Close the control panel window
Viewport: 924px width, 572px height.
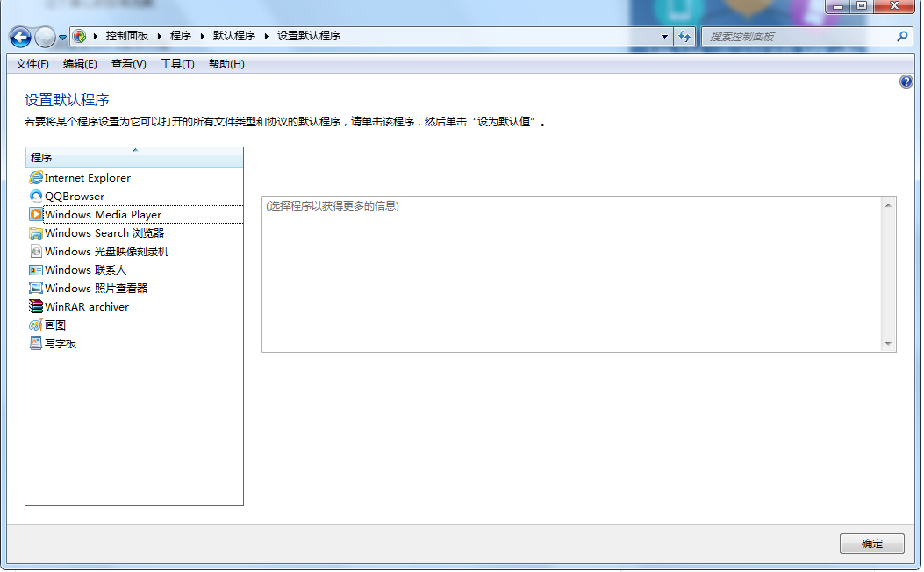tap(894, 6)
